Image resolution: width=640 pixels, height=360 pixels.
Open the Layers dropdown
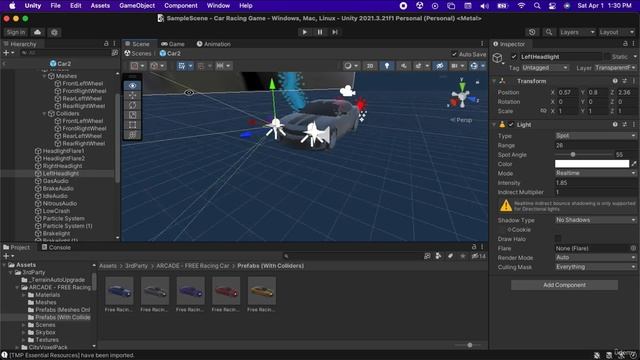tap(577, 32)
